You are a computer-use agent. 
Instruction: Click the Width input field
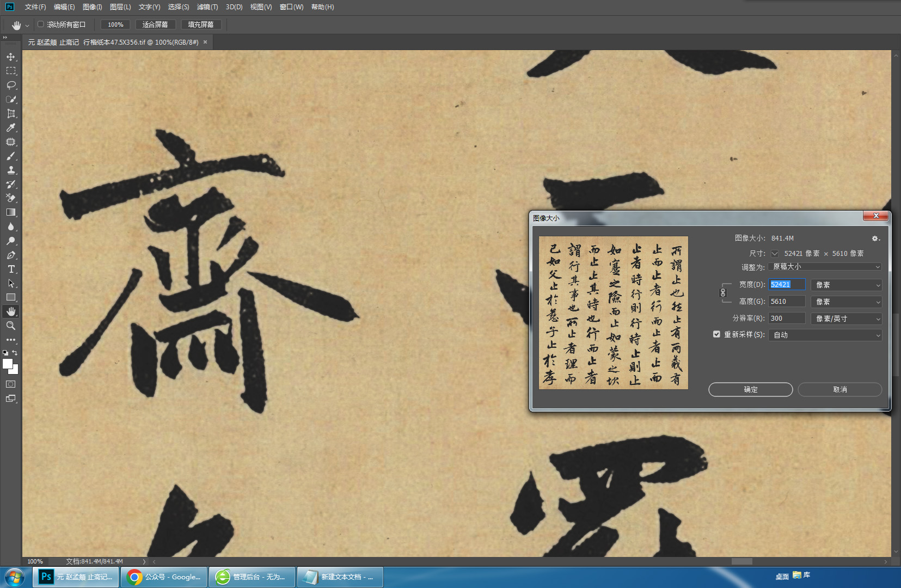pyautogui.click(x=787, y=285)
